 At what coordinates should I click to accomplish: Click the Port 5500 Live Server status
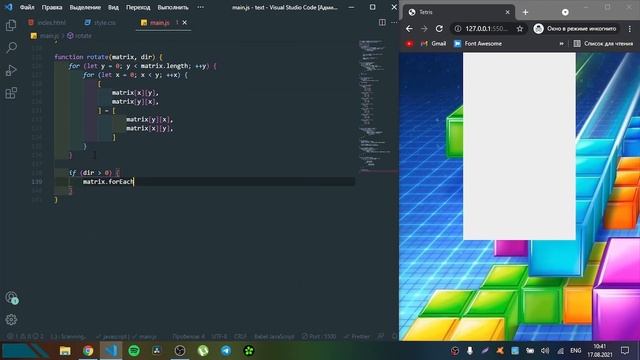[319, 337]
